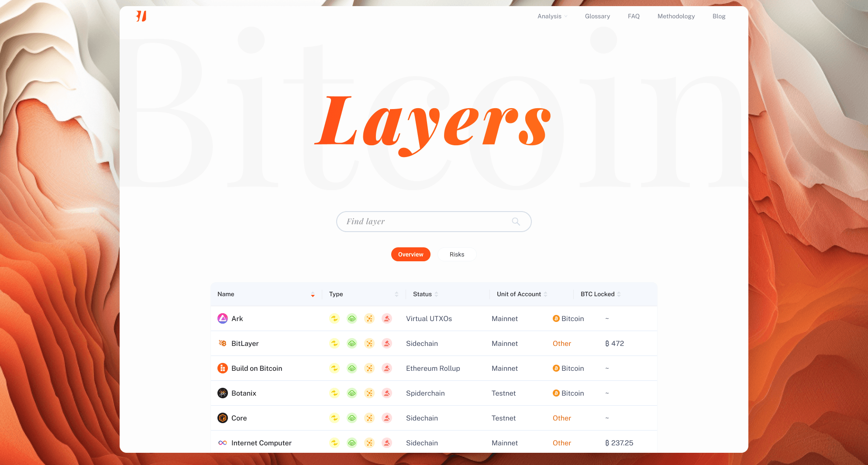The image size is (868, 465).
Task: Click the Core project logo
Action: point(223,418)
